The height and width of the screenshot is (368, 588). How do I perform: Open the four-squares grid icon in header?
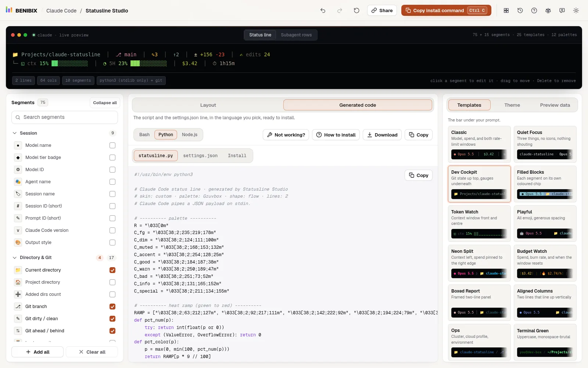(x=506, y=11)
